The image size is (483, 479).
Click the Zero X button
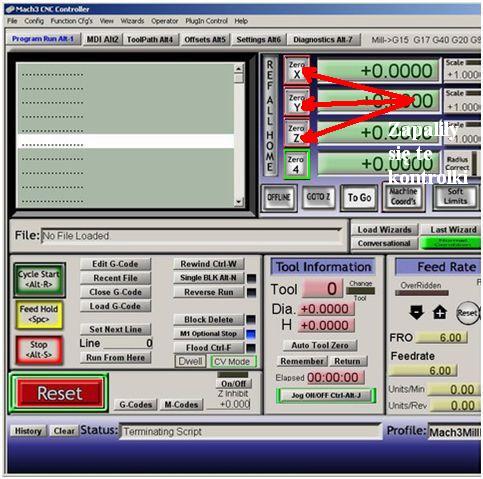(296, 70)
